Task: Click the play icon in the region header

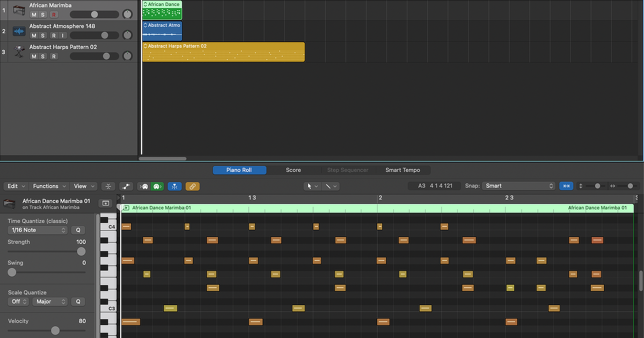Action: point(126,208)
